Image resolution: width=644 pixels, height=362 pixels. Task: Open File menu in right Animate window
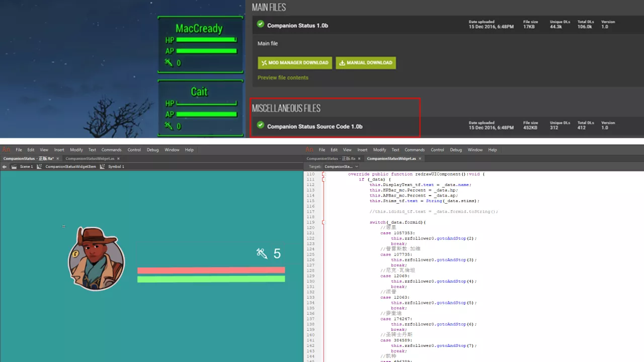click(x=322, y=150)
